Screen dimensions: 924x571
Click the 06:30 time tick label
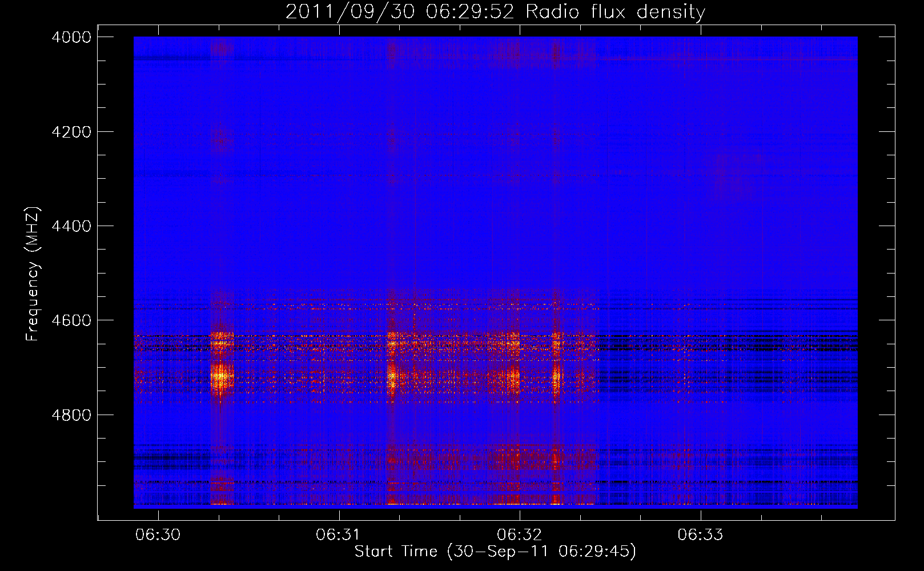tap(158, 534)
